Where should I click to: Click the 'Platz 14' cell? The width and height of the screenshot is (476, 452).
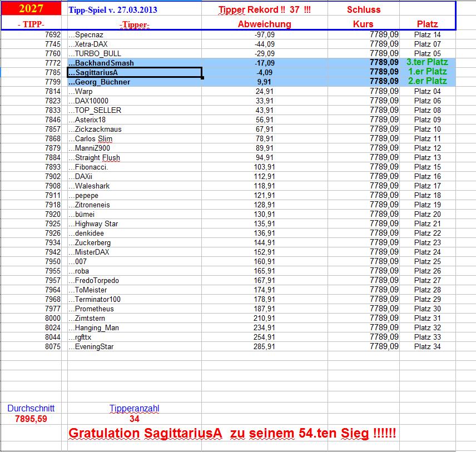click(x=427, y=34)
